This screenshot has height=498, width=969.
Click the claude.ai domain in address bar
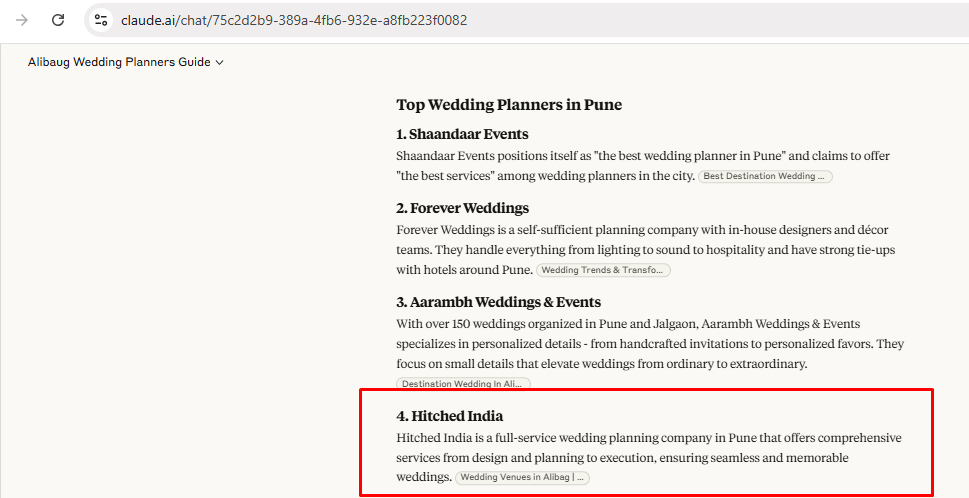coord(149,20)
